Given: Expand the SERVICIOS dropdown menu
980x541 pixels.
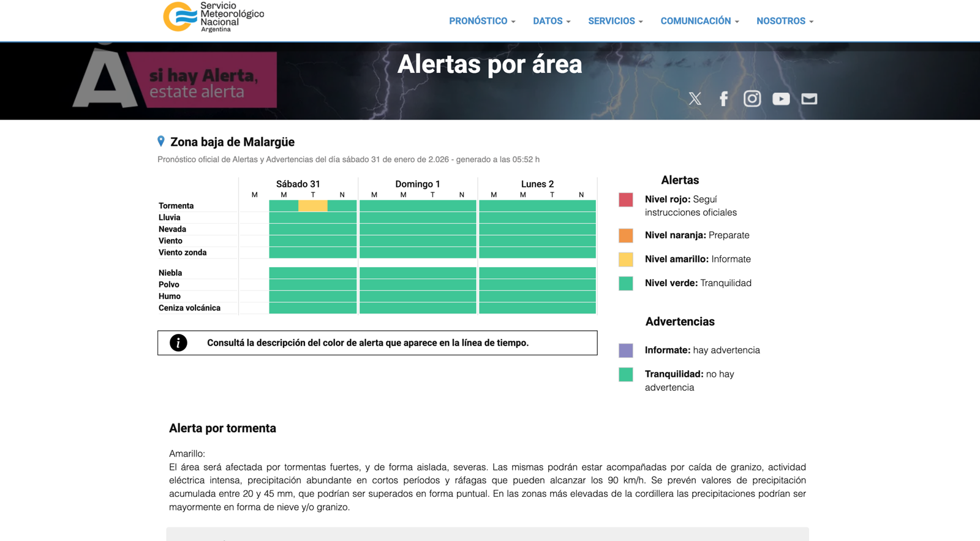Looking at the screenshot, I should [x=615, y=21].
